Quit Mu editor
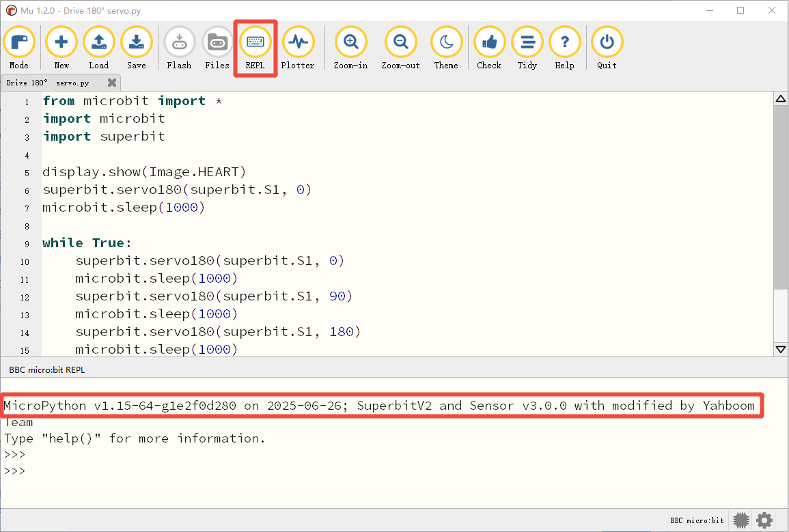 pos(607,48)
